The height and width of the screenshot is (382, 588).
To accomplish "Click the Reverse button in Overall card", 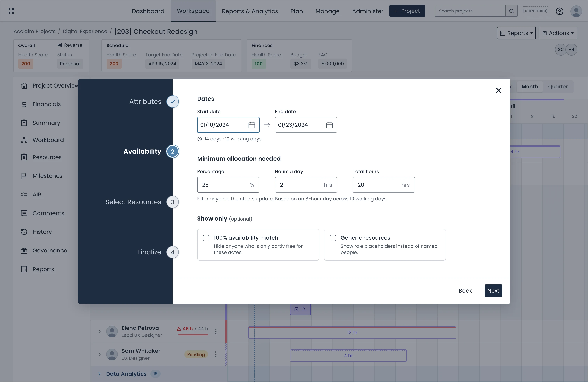I will (x=70, y=45).
